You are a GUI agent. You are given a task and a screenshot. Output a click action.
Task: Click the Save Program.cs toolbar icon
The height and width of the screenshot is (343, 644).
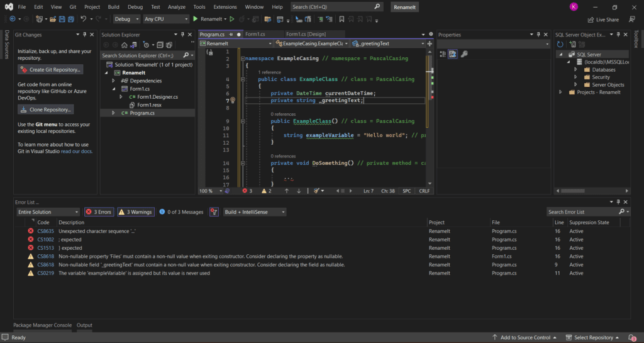(62, 19)
